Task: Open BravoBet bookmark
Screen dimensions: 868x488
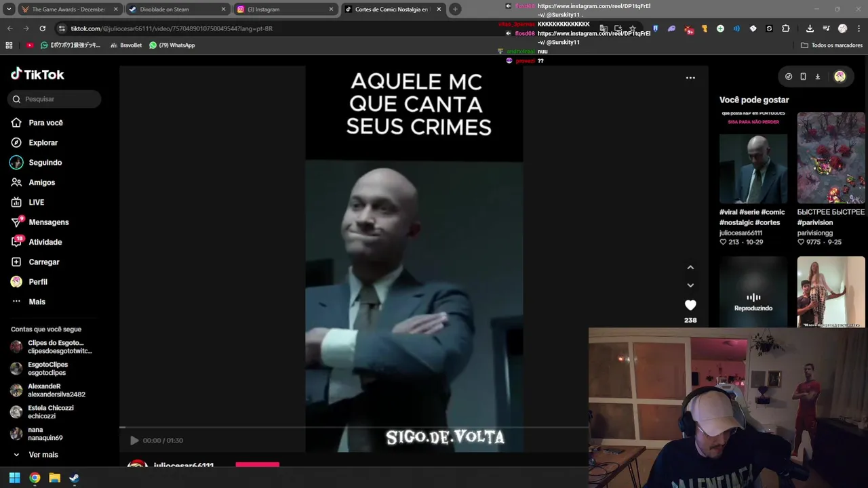Action: 126,45
